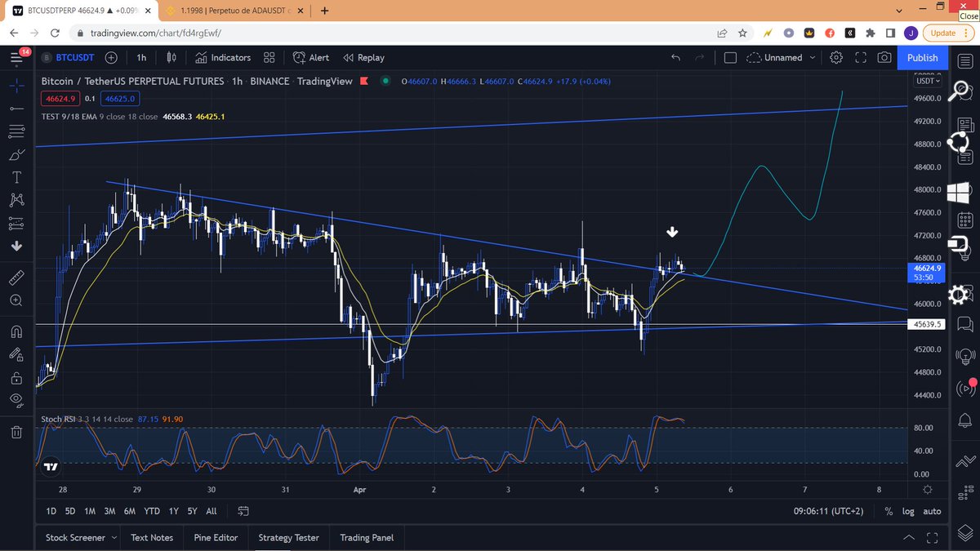
Task: Open Chrome extensions puzzle icon
Action: click(871, 33)
